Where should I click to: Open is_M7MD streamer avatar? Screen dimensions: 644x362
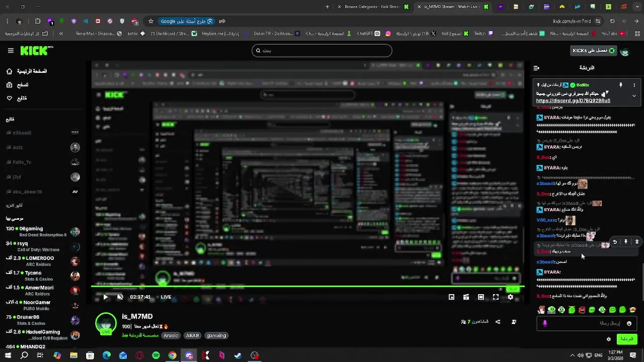point(106,324)
